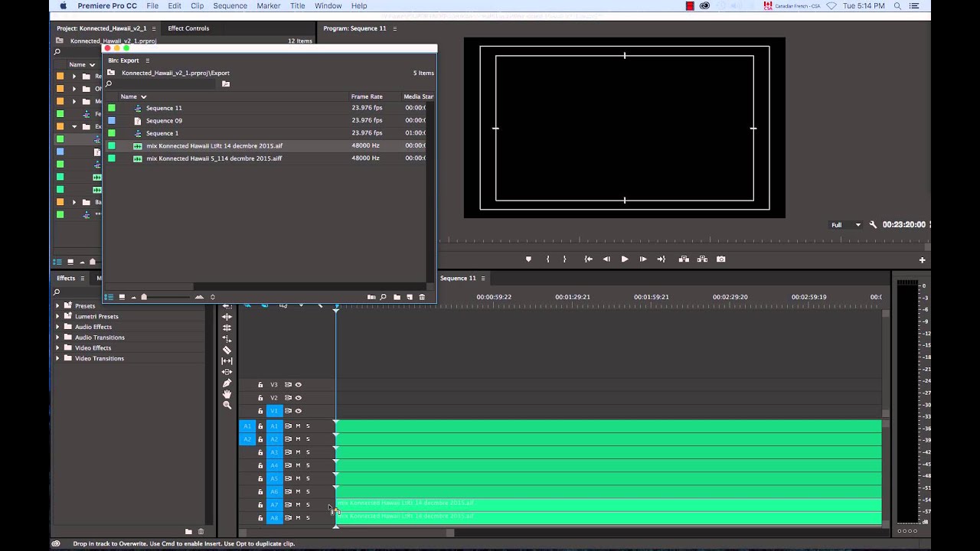Image resolution: width=980 pixels, height=551 pixels.
Task: Open Bin: Export panel menu
Action: [148, 60]
